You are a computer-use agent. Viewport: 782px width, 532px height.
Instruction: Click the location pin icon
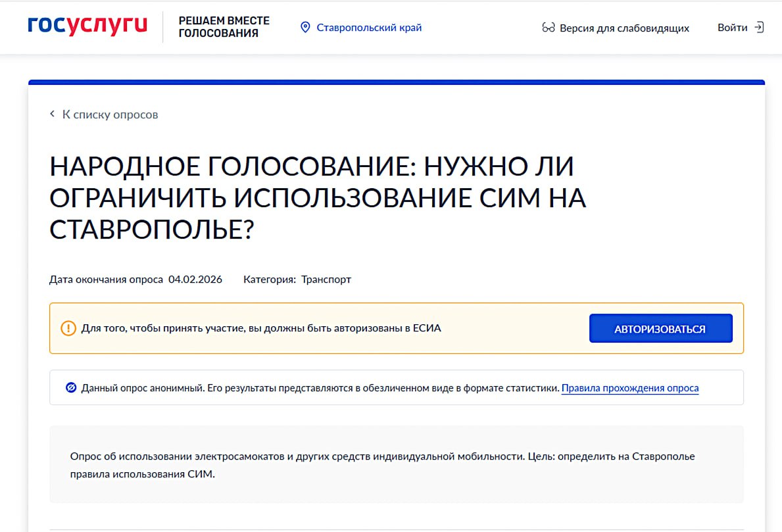coord(305,28)
